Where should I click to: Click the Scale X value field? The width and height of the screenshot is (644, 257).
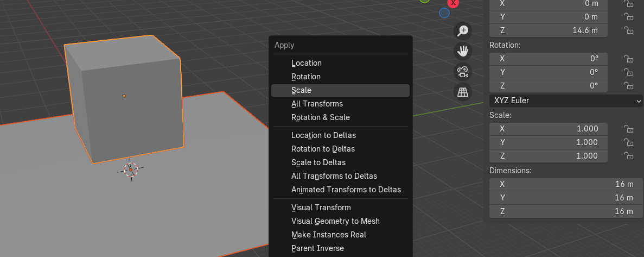point(549,129)
